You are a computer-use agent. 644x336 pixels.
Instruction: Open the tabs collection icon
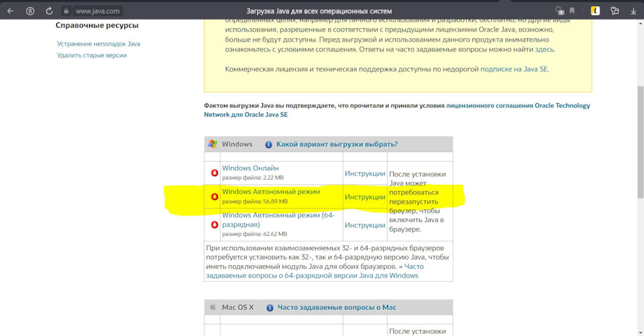[615, 11]
